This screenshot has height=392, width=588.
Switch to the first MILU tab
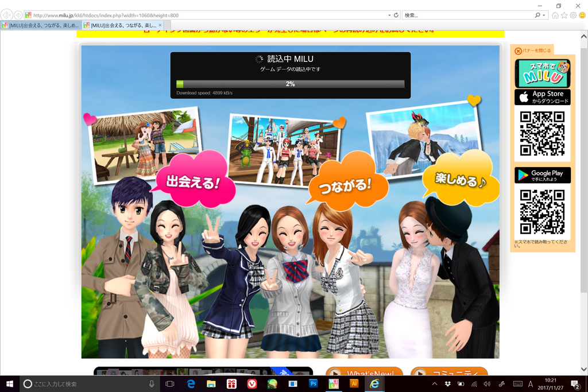click(40, 25)
